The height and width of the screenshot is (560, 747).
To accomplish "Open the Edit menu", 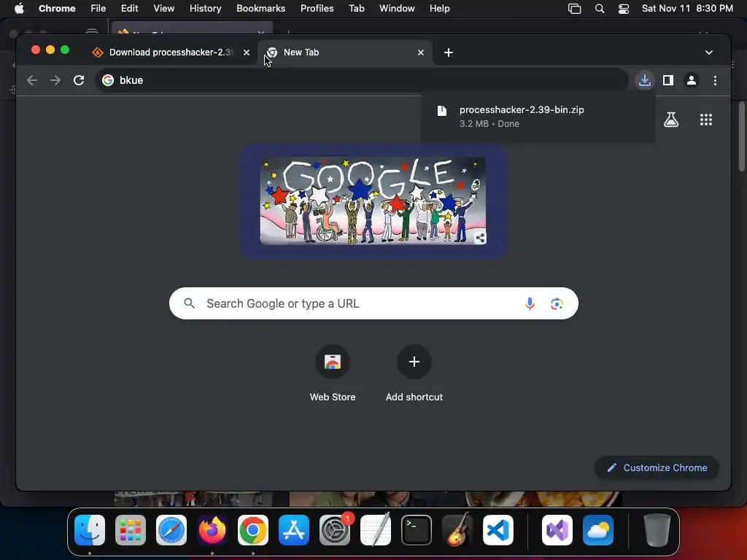I will [x=129, y=9].
